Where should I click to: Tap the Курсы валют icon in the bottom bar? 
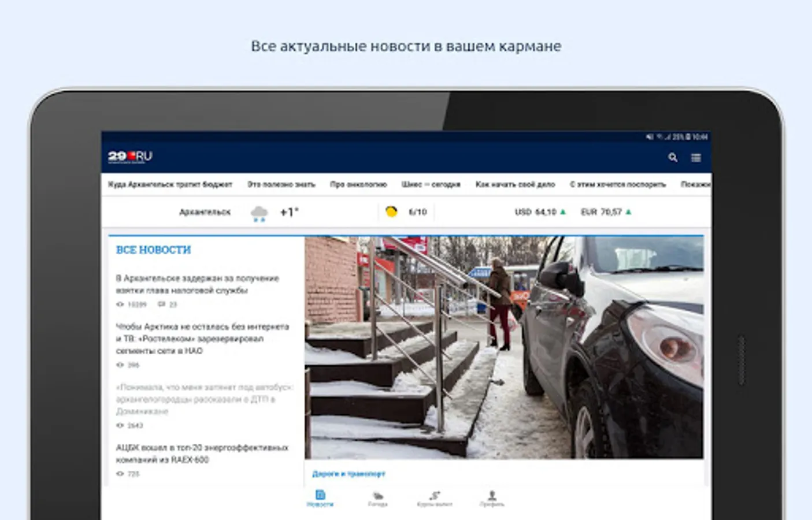coord(435,495)
